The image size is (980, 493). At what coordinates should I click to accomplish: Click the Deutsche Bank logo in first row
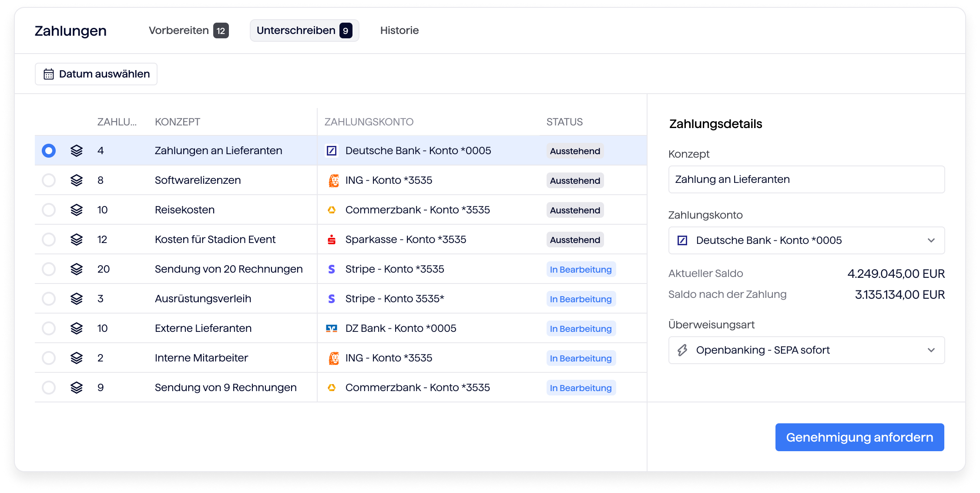[x=332, y=151]
